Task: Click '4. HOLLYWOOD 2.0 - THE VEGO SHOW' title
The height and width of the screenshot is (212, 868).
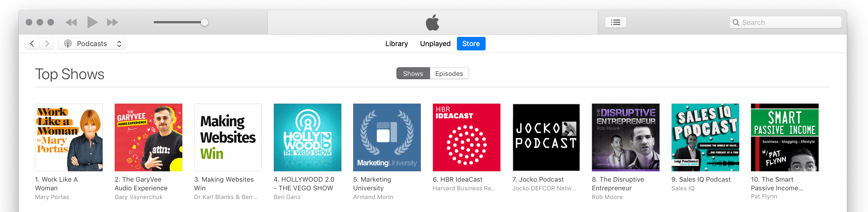Action: 304,184
